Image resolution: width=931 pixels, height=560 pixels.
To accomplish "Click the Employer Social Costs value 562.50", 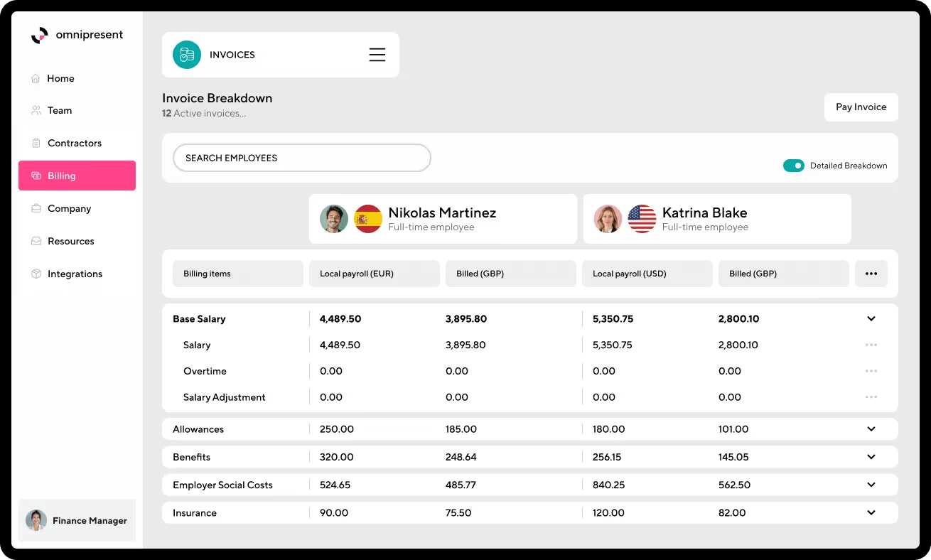I will [x=734, y=485].
